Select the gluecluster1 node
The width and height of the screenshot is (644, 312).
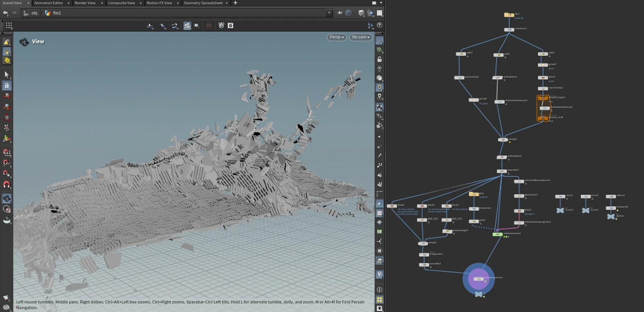coord(519,196)
